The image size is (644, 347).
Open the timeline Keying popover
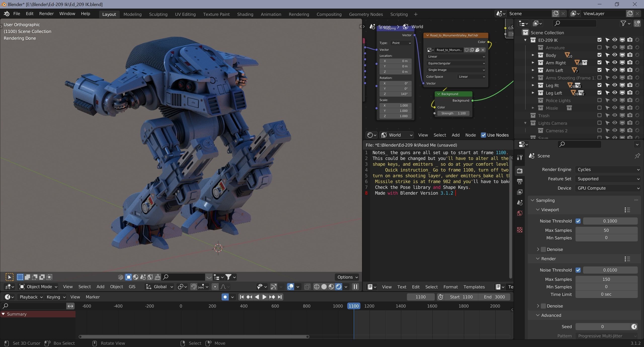pyautogui.click(x=56, y=297)
